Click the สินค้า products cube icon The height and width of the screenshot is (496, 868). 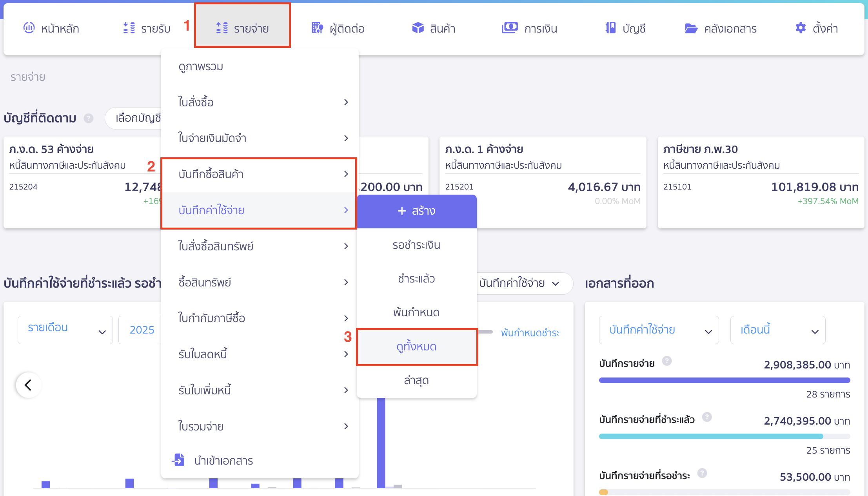(x=418, y=28)
